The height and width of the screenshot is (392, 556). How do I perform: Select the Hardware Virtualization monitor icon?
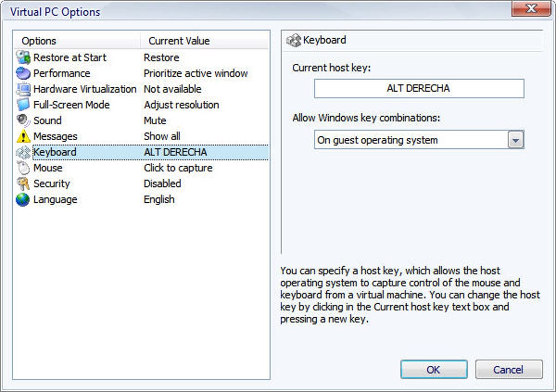(x=23, y=89)
